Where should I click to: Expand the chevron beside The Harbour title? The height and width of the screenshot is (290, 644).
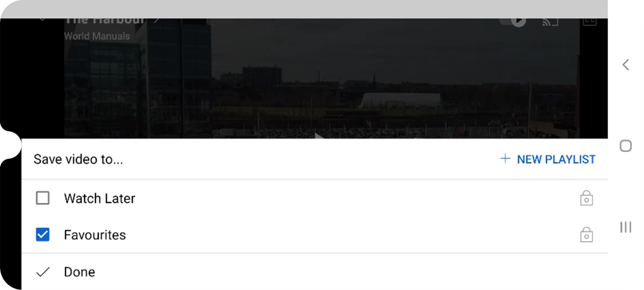tap(156, 20)
